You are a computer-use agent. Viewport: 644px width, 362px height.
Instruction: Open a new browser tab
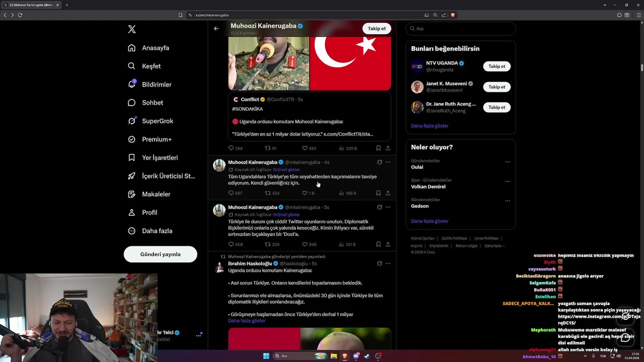coord(66,5)
